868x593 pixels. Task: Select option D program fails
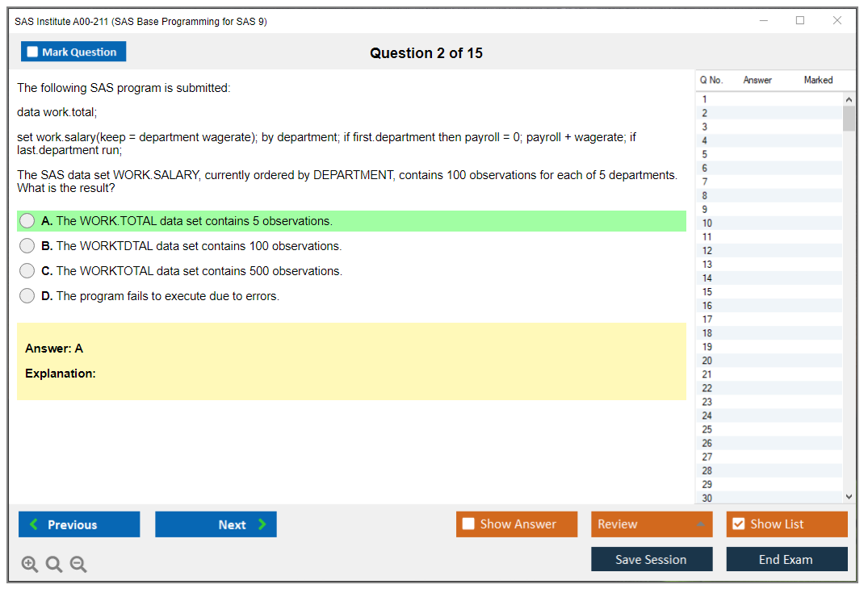(x=27, y=296)
